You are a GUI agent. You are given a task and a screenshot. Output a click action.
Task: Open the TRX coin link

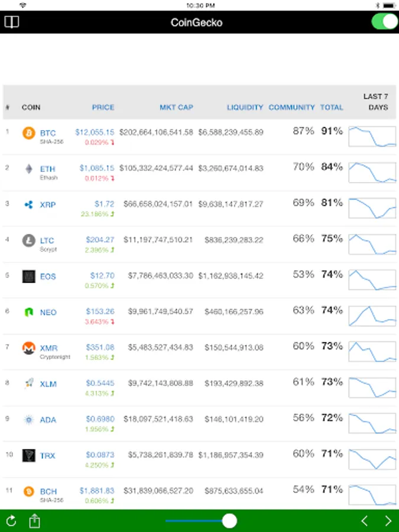[47, 456]
